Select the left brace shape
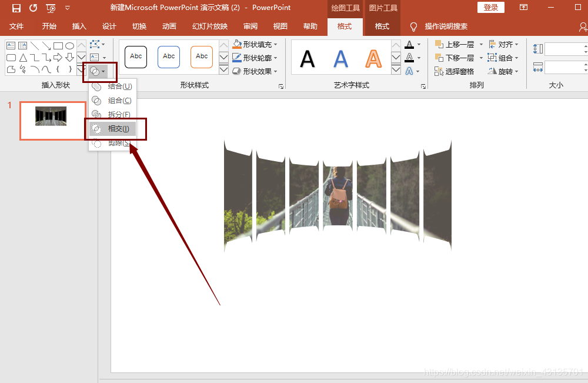 (x=58, y=69)
